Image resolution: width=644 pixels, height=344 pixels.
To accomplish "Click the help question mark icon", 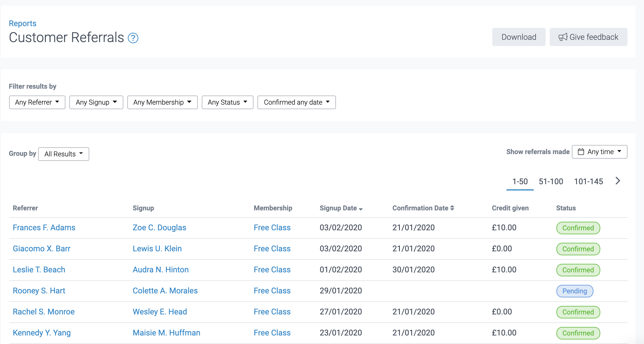I will [x=133, y=38].
